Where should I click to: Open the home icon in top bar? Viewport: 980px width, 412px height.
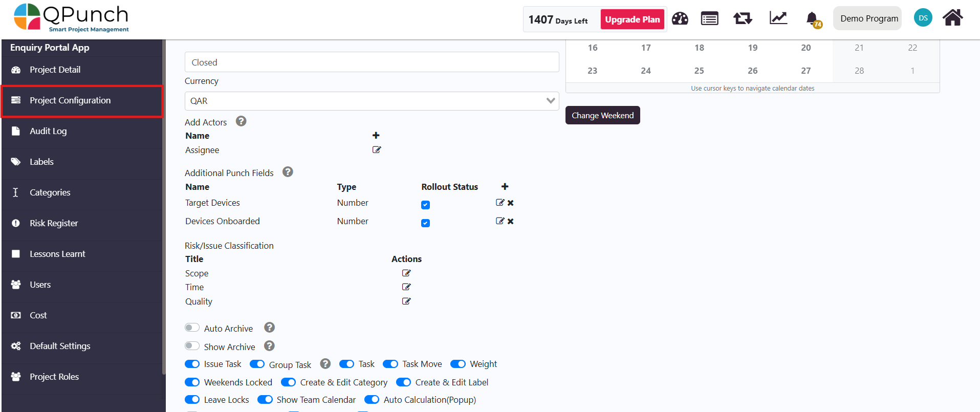pos(952,18)
